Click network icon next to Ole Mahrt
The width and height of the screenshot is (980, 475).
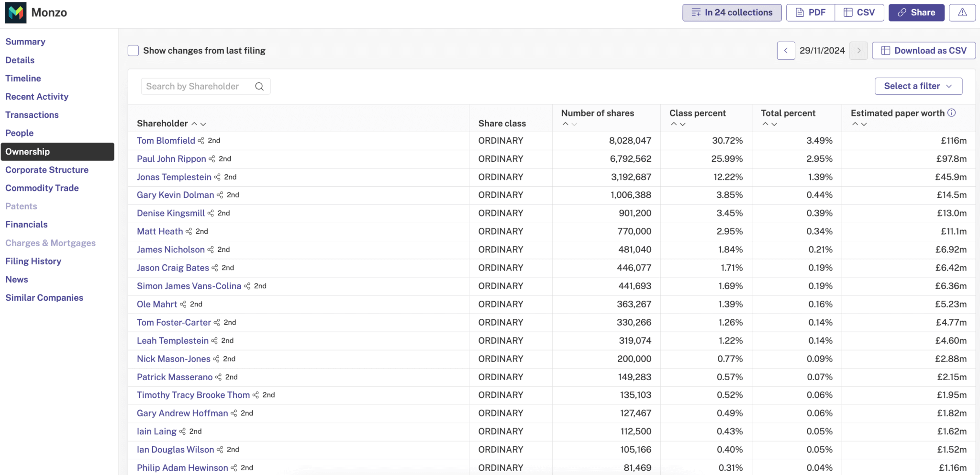pyautogui.click(x=183, y=304)
